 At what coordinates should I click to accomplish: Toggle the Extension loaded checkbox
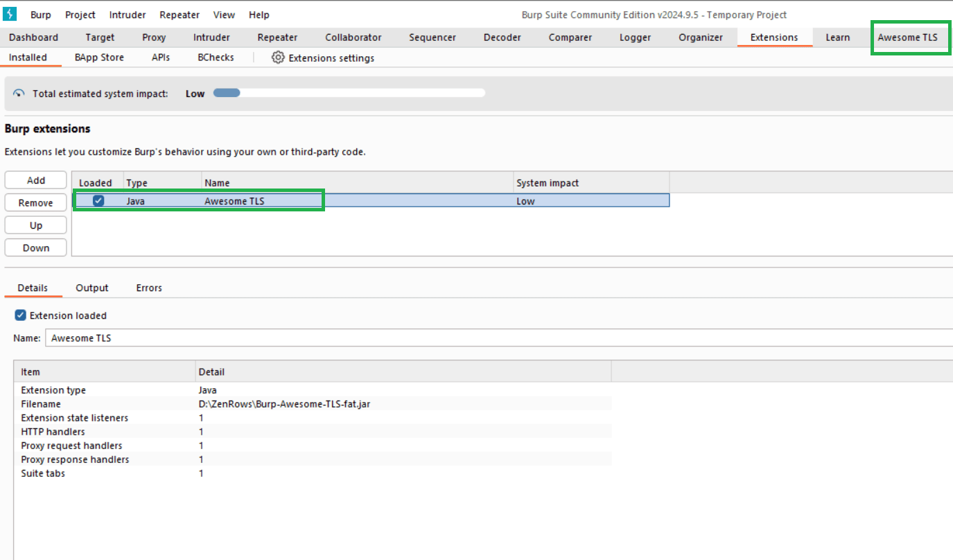tap(20, 315)
